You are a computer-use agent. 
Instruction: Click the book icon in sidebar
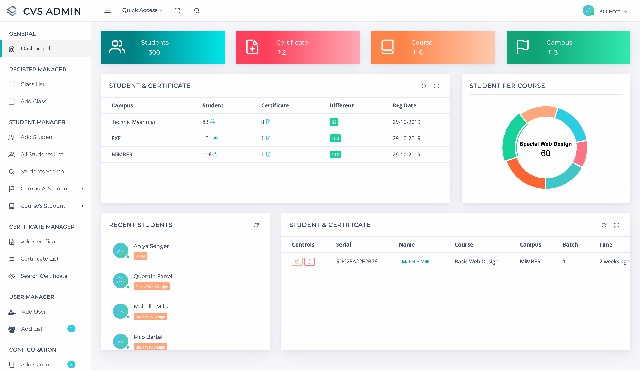point(11,206)
